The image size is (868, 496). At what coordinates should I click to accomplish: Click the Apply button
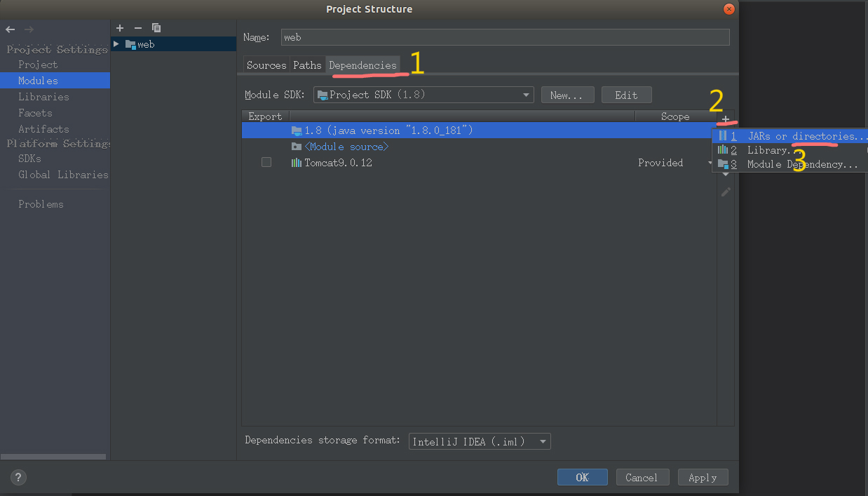pos(703,477)
